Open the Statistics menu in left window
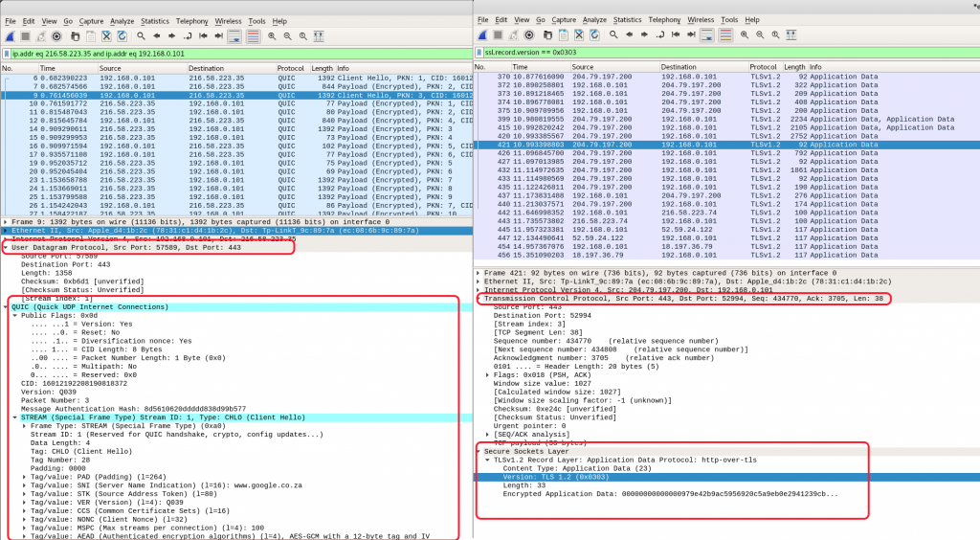Viewport: 980px width, 540px height. coord(154,21)
